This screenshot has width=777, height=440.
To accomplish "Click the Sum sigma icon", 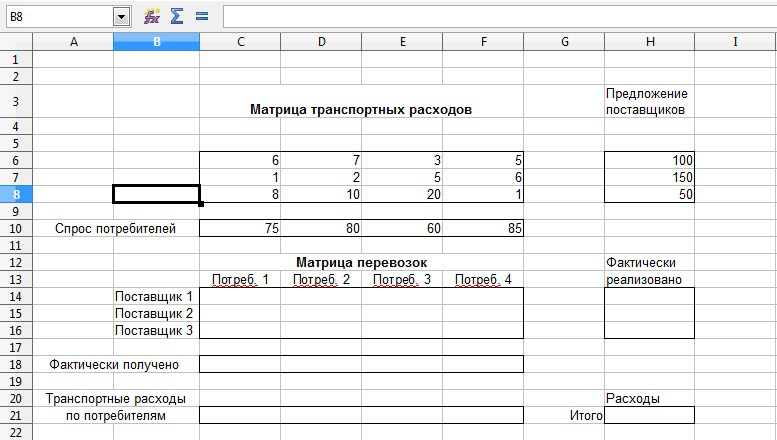I will point(177,16).
